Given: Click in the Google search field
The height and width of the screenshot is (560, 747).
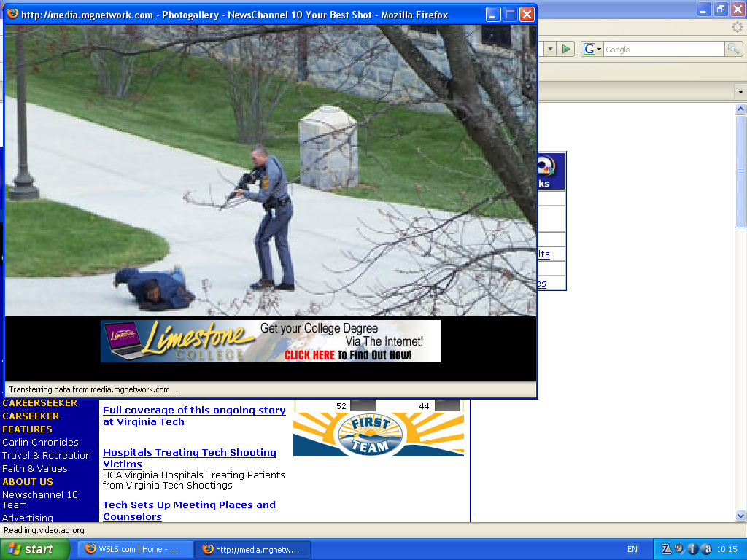Looking at the screenshot, I should (x=662, y=49).
